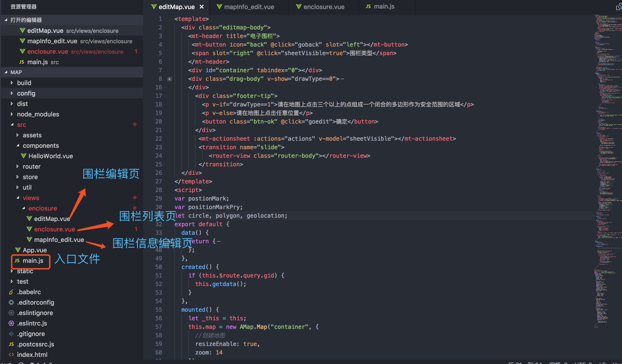This screenshot has height=364, width=622.
Task: Switch to the enclosure.vue tab
Action: coord(323,7)
